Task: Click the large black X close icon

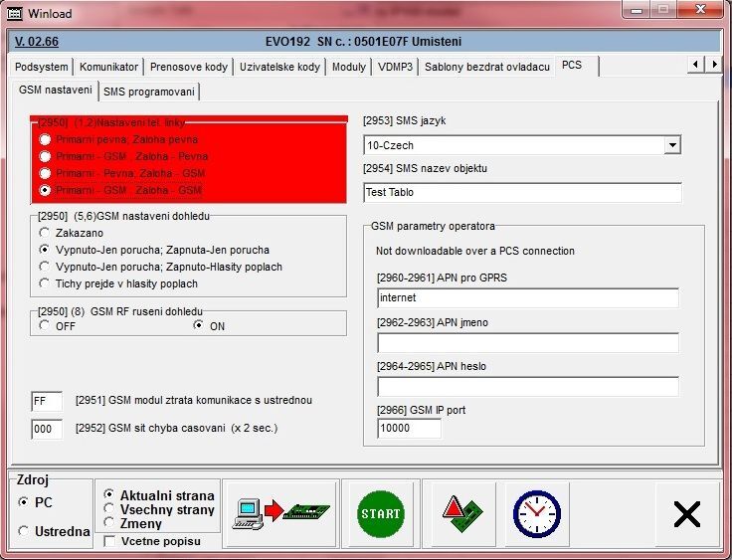Action: pyautogui.click(x=686, y=513)
